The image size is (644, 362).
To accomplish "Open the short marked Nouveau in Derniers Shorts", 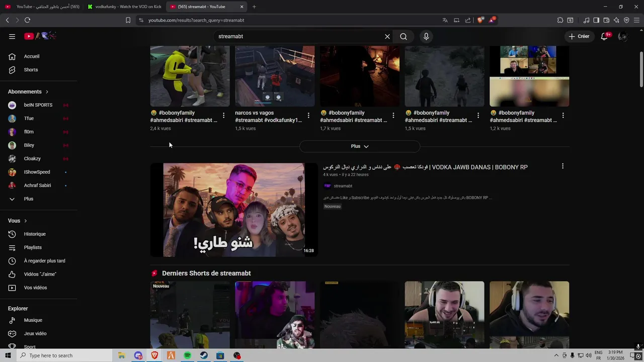I will click(x=190, y=315).
